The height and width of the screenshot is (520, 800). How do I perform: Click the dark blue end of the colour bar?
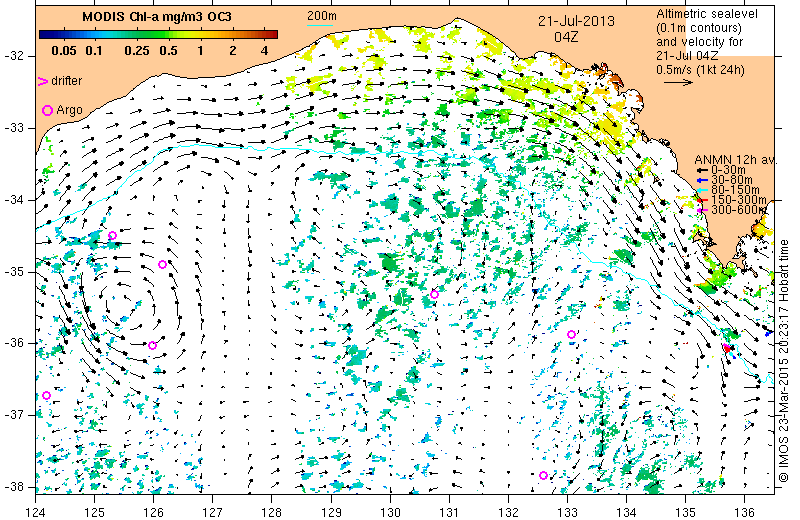pos(44,35)
